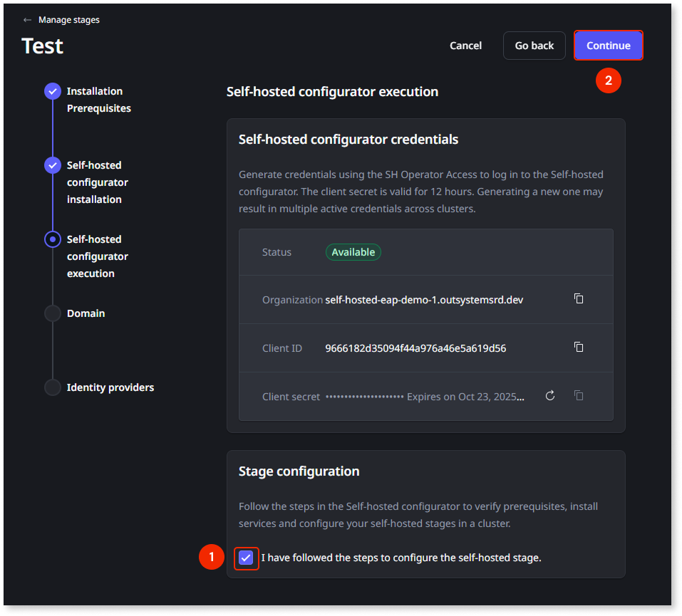Click the Stage configuration heading

[x=299, y=471]
